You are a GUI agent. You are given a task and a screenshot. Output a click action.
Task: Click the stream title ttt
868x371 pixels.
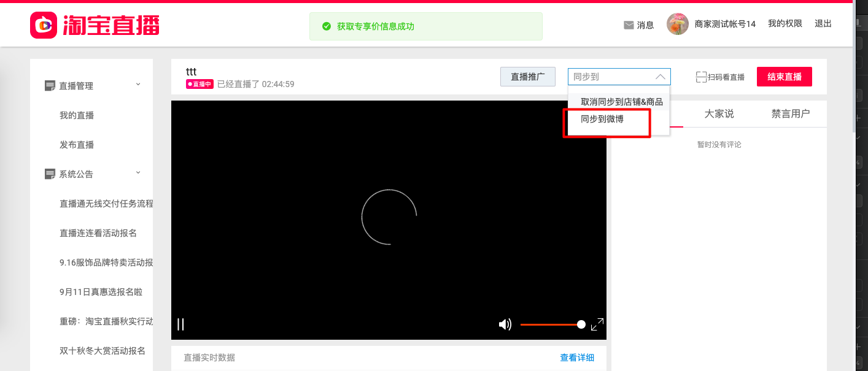[x=191, y=72]
